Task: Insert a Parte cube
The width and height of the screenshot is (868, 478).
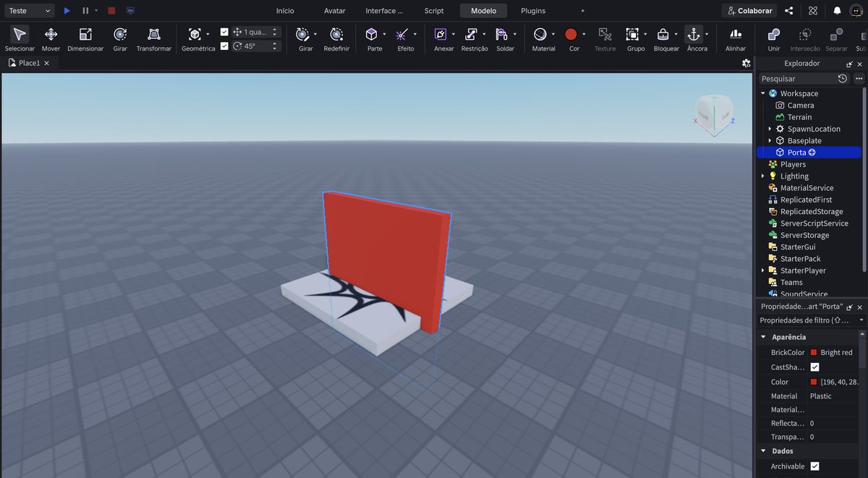Action: pos(371,35)
